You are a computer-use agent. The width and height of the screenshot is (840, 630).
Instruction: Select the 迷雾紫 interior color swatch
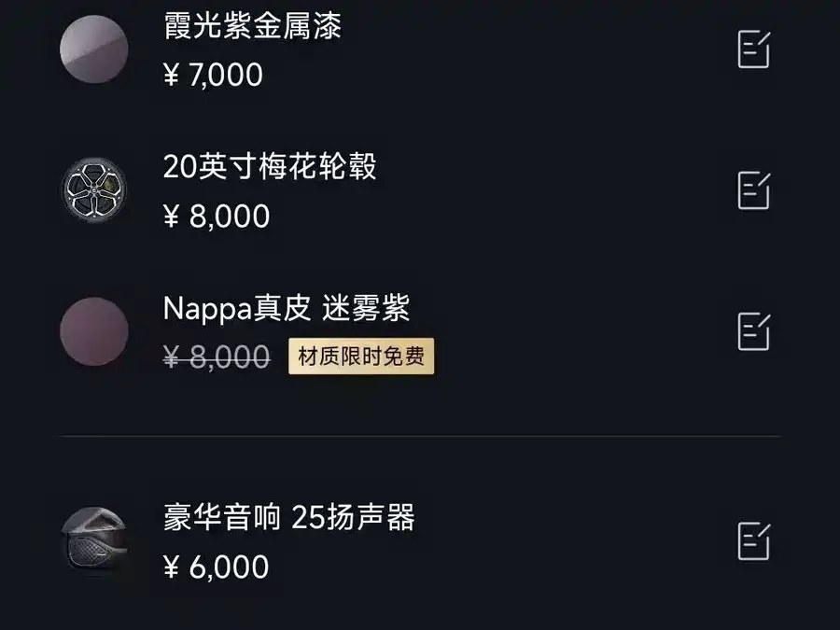click(94, 331)
